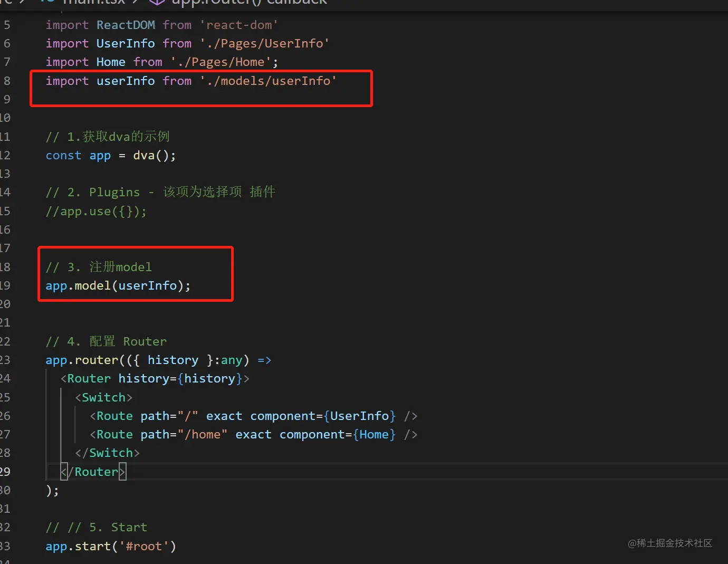Select UserInfo identifier in line 6 import
Viewport: 728px width, 564px height.
click(126, 43)
